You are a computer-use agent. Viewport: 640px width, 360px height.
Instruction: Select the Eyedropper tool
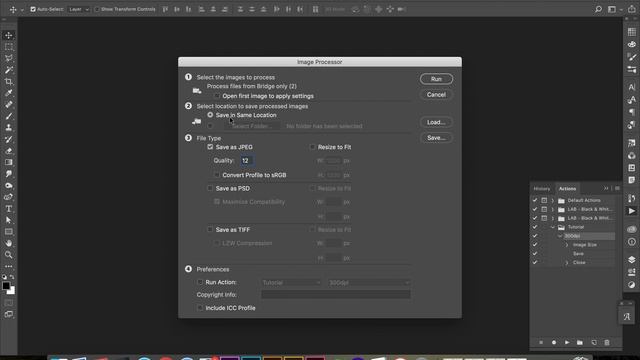9,93
